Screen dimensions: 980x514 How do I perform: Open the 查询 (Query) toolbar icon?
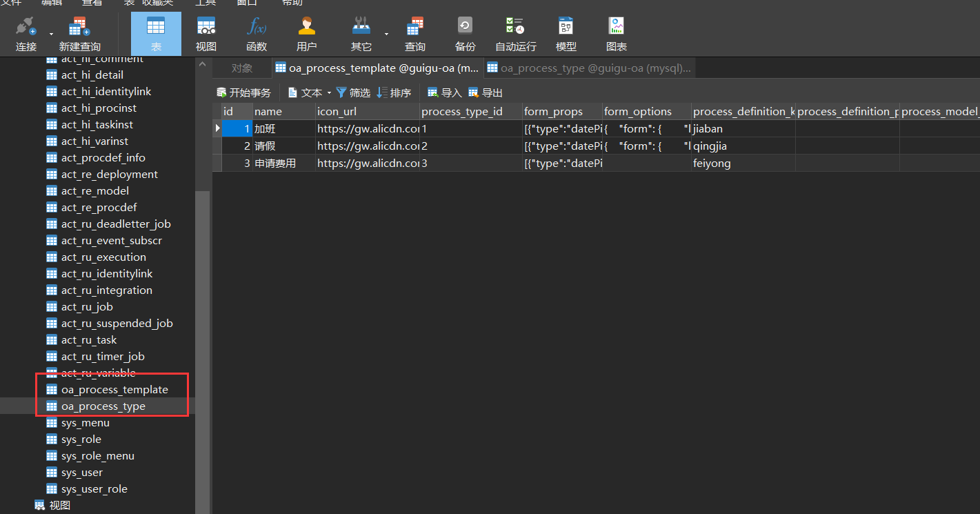415,33
